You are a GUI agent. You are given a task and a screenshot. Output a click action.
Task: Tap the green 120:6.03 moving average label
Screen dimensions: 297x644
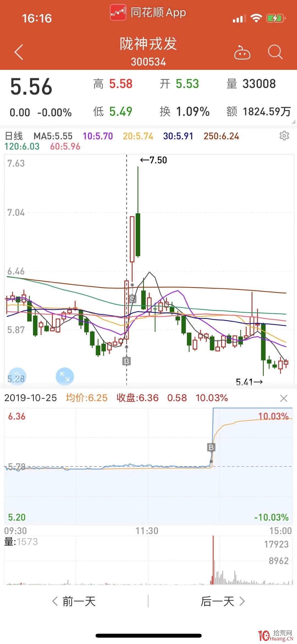click(22, 146)
